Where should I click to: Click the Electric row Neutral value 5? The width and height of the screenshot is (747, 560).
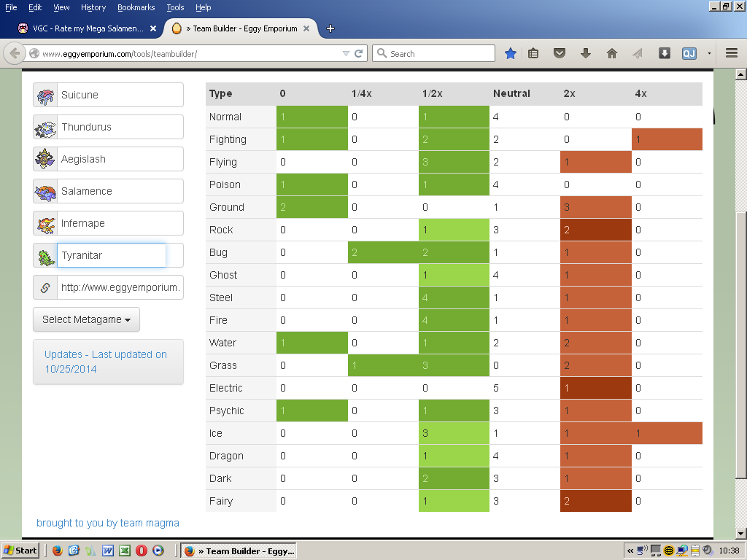click(496, 388)
